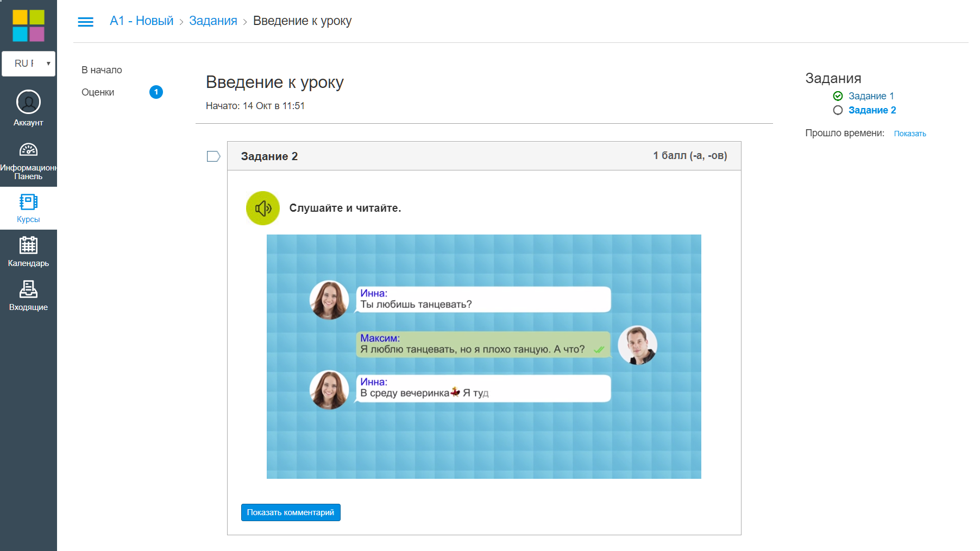Flag Задание 2 with bookmark icon
The height and width of the screenshot is (551, 980).
tap(213, 156)
